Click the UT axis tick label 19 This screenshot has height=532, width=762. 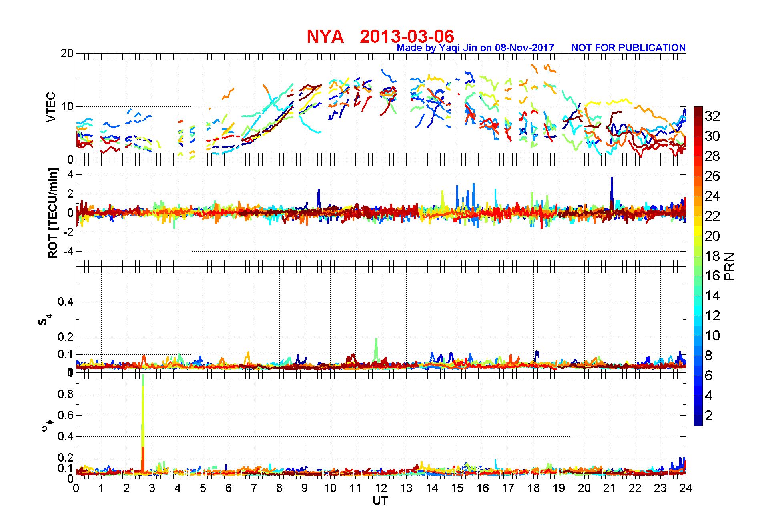coord(559,488)
